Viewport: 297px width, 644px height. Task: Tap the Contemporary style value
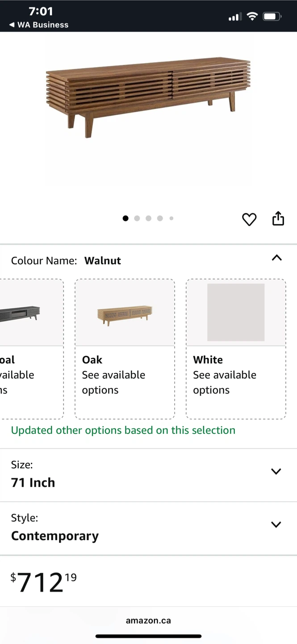point(55,536)
